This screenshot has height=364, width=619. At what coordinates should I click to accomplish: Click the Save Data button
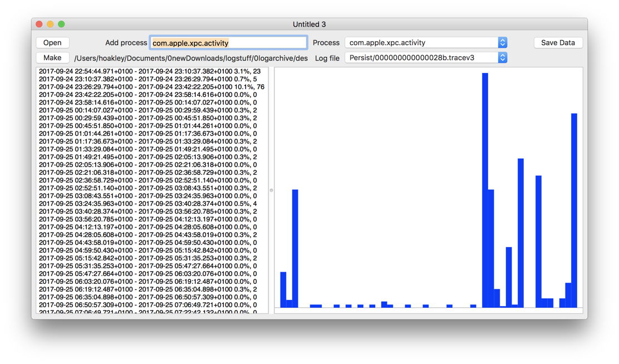558,43
